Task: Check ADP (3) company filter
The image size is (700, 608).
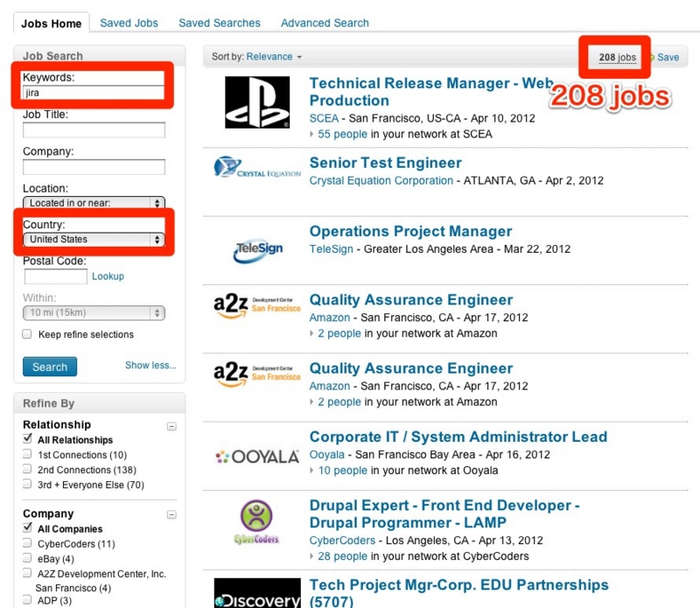Action: click(27, 599)
